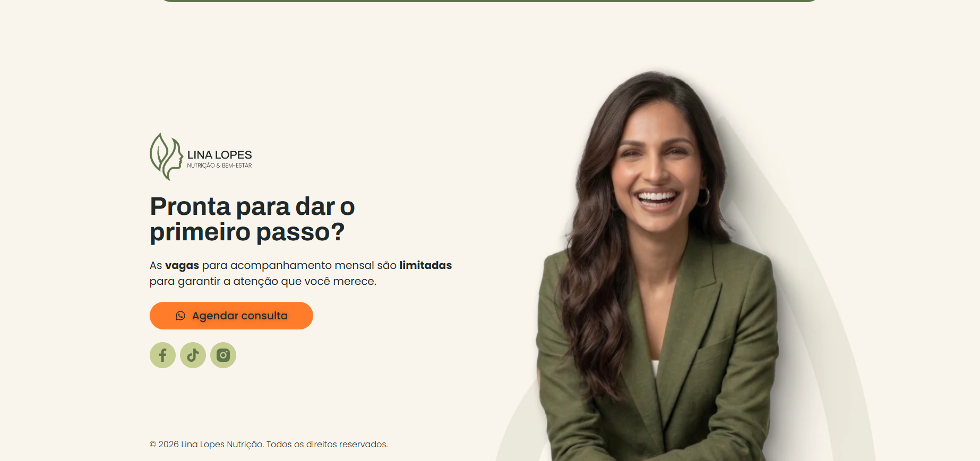Viewport: 980px width, 461px height.
Task: Click the copyright notice 2026 Lina Lopes Nutrição
Action: (x=207, y=444)
